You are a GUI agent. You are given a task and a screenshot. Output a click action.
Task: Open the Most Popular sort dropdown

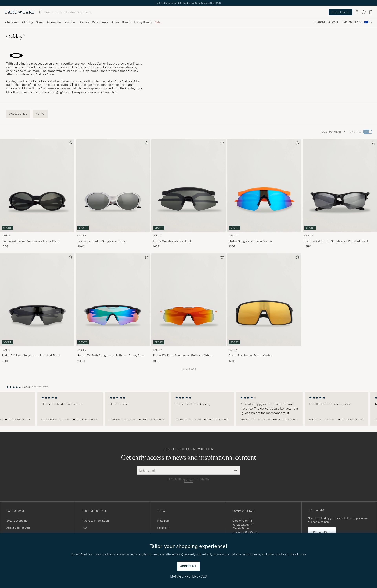[333, 132]
